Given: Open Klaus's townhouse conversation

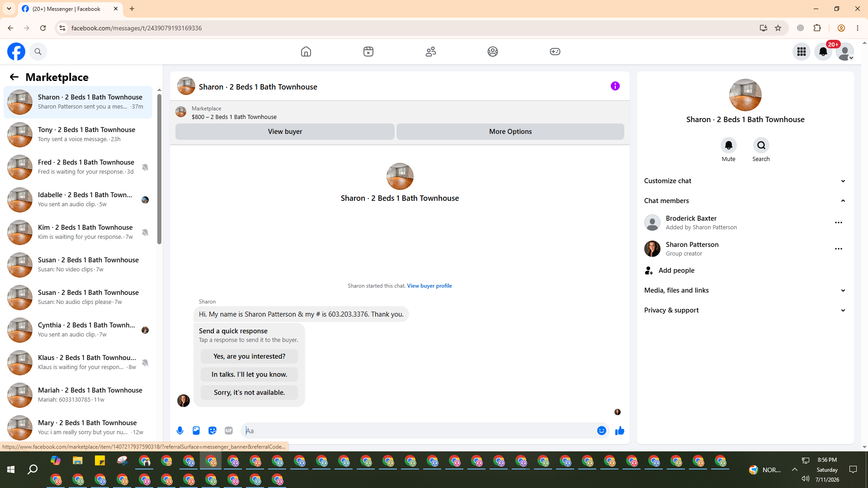Looking at the screenshot, I should 78,362.
